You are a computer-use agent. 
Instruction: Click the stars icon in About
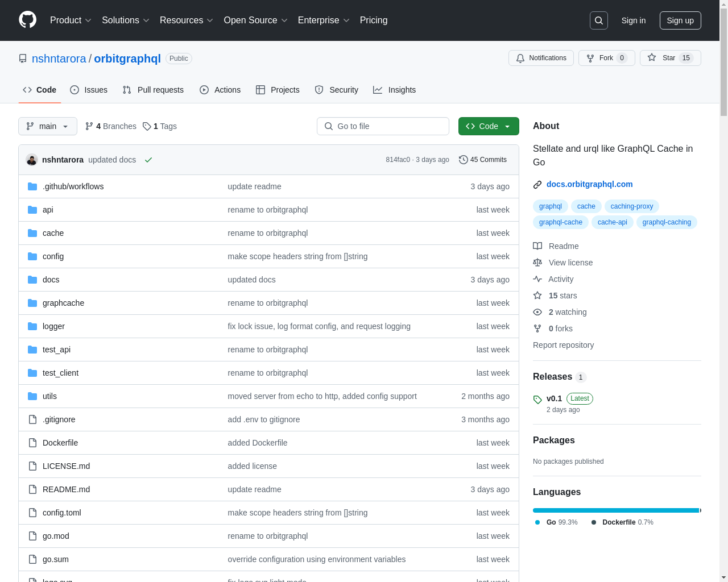537,296
